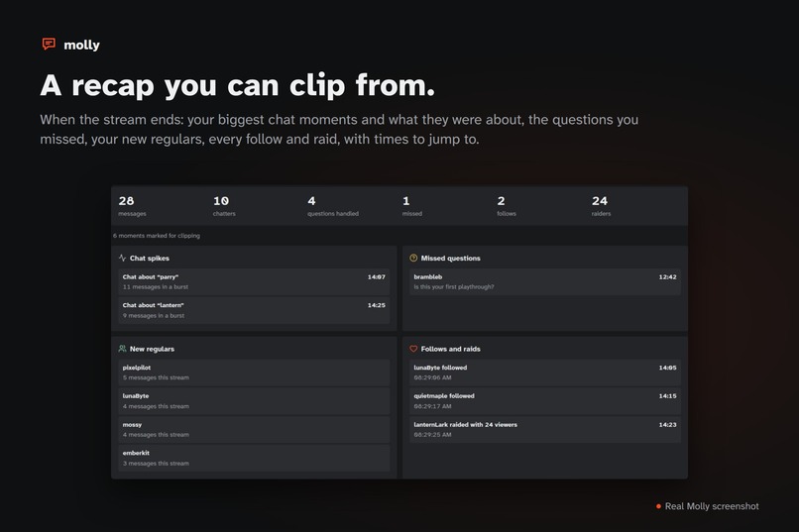Jump to the 12:42 missed question timestamp

[x=667, y=277]
